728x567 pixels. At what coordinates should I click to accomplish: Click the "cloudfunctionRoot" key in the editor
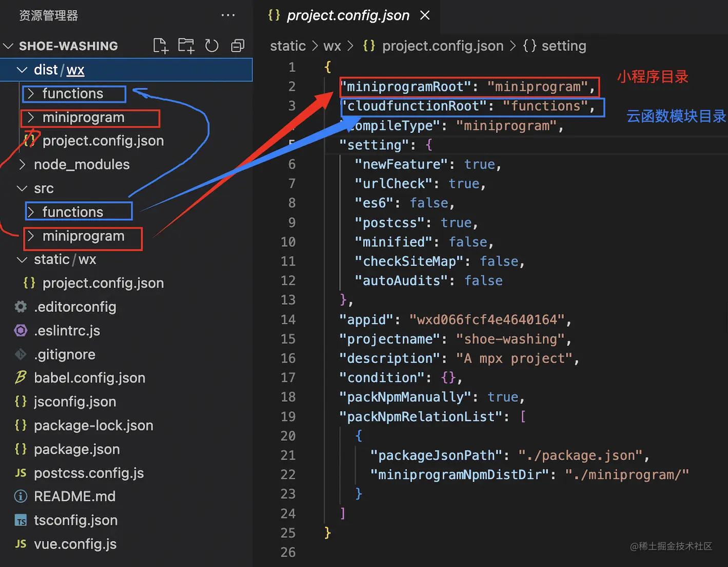413,106
